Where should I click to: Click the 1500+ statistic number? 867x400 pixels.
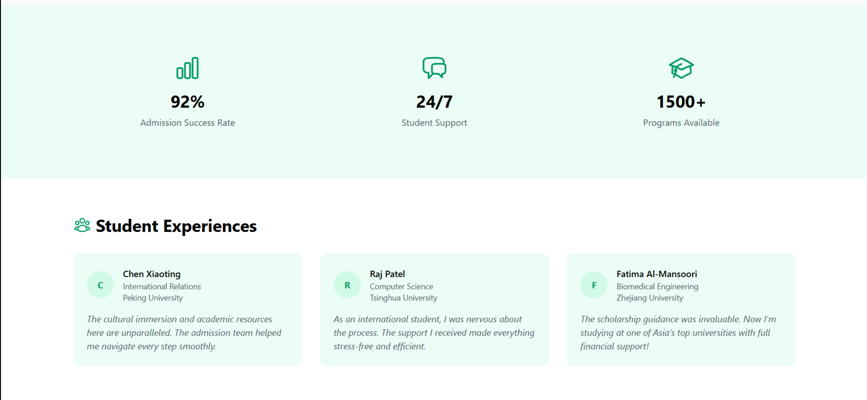click(x=681, y=102)
